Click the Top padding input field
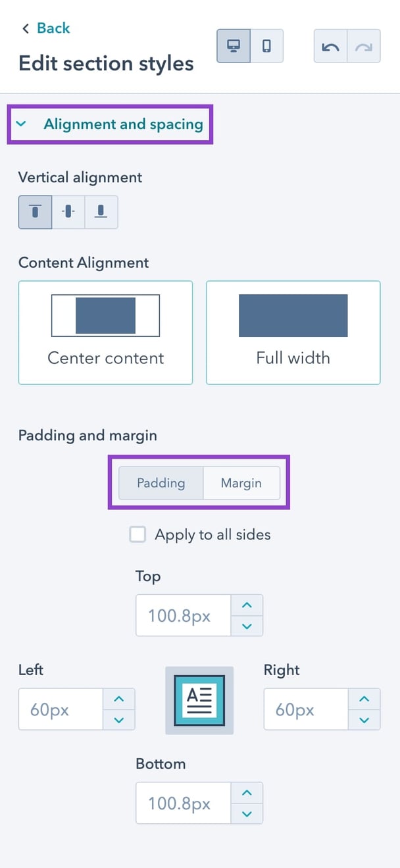The image size is (400, 868). 184,615
